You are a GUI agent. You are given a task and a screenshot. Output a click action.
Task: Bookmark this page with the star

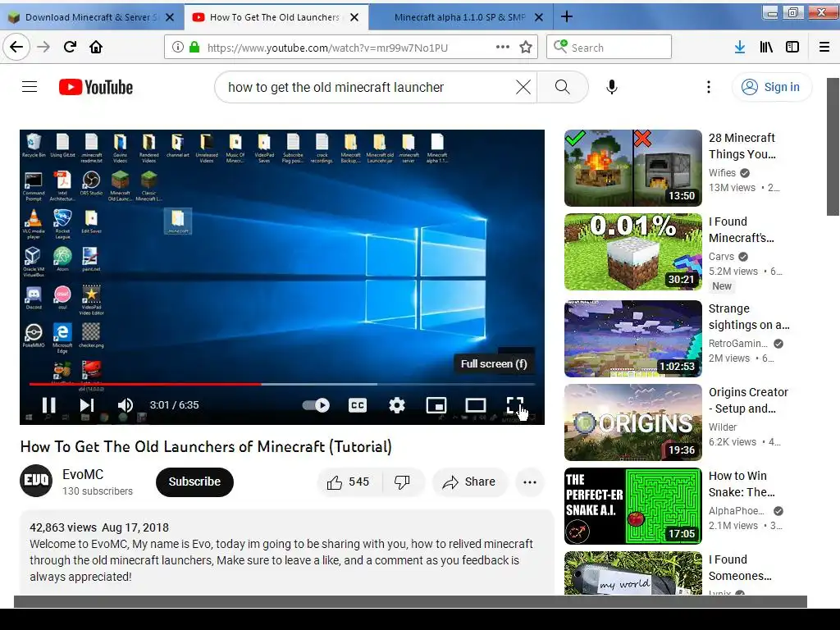point(526,47)
